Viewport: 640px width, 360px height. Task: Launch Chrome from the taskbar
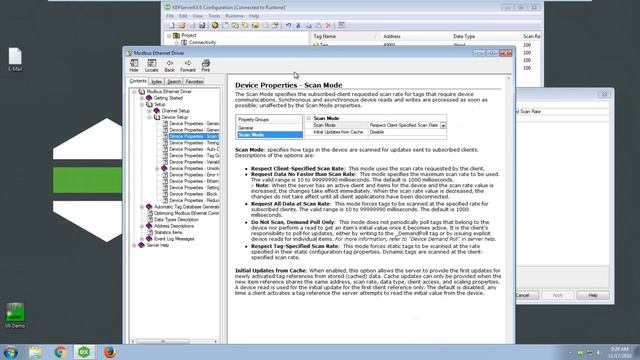pyautogui.click(x=60, y=352)
